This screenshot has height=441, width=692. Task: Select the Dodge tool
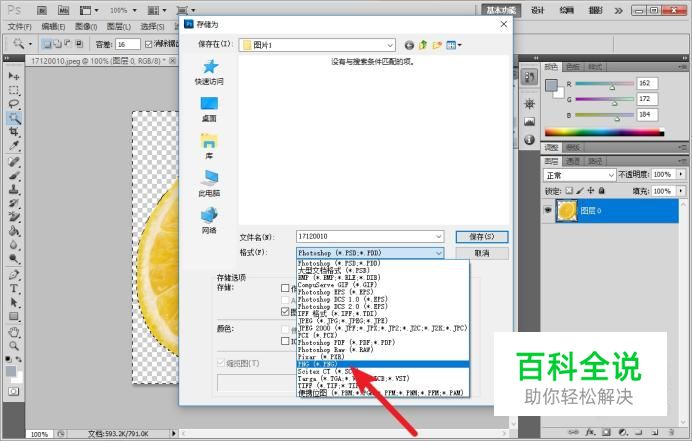14,259
